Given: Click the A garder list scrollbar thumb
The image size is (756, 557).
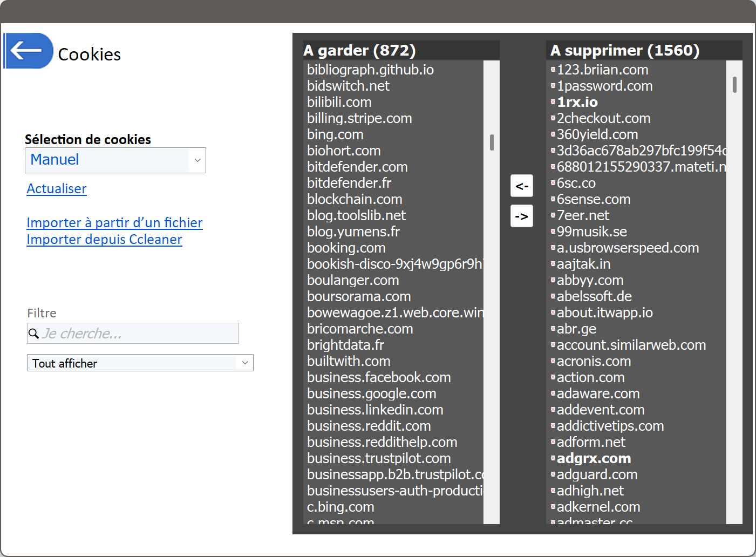Looking at the screenshot, I should [492, 142].
